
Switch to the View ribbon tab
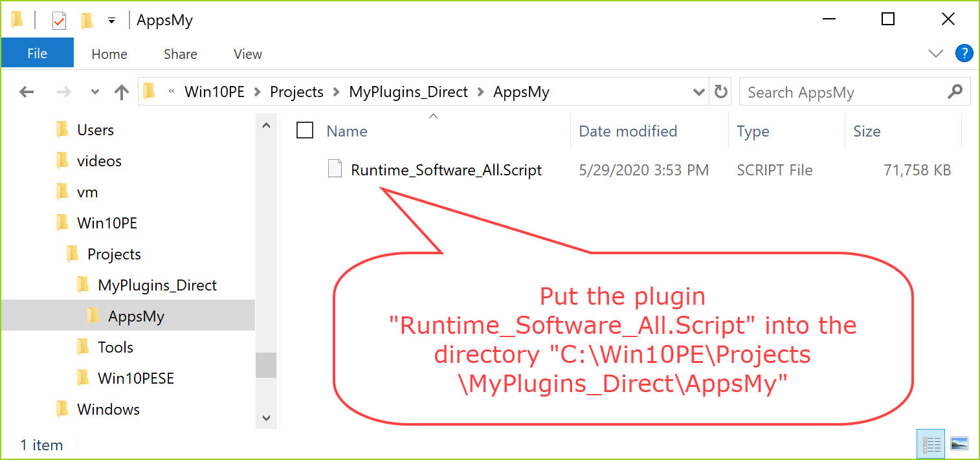tap(247, 54)
